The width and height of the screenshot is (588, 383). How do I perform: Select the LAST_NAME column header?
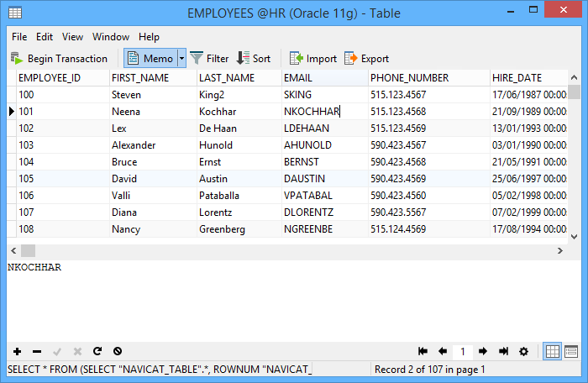pyautogui.click(x=239, y=78)
